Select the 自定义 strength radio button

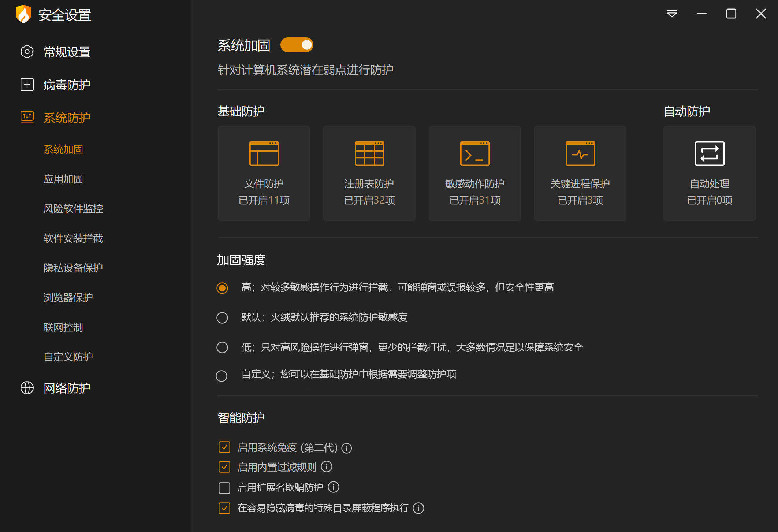point(222,376)
